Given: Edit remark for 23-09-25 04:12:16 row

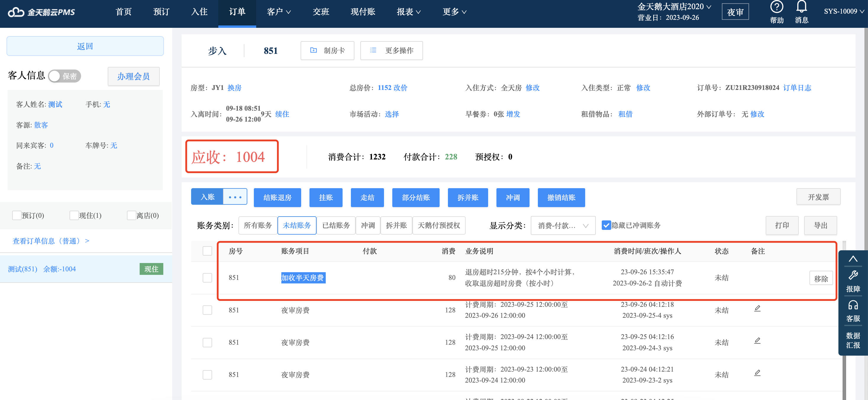Looking at the screenshot, I should click(x=757, y=341).
